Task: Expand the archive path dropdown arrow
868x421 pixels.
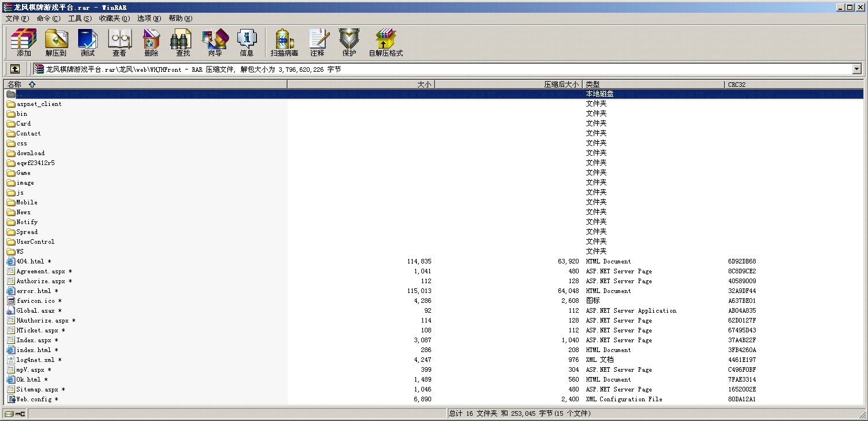Action: (x=856, y=69)
